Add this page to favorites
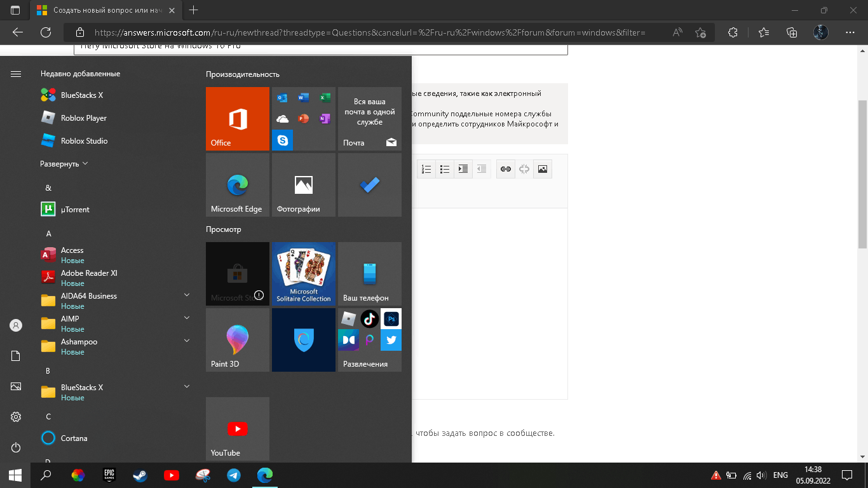The width and height of the screenshot is (868, 488). 700,32
